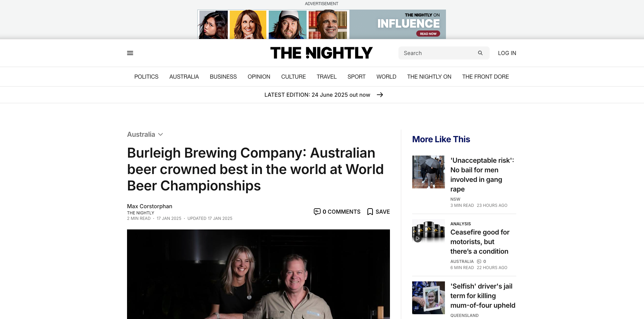The width and height of the screenshot is (644, 319).
Task: Click the latest edition arrow icon
Action: click(x=380, y=95)
